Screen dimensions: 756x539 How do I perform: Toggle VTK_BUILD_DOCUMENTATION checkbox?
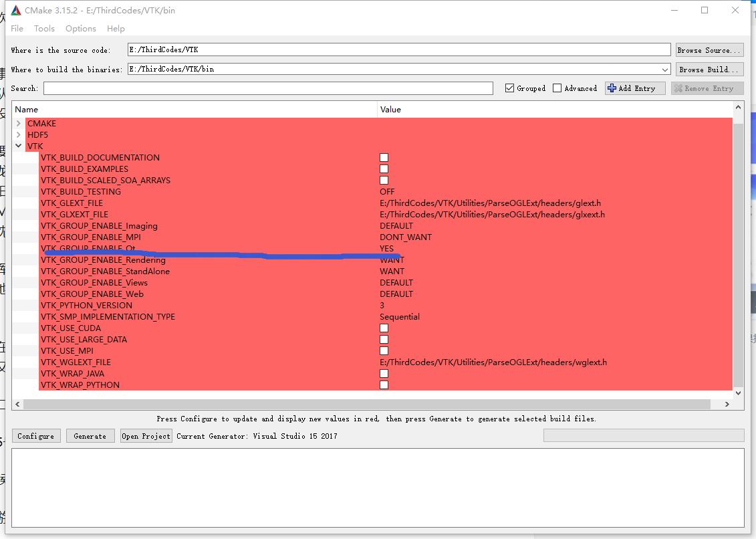pyautogui.click(x=384, y=157)
